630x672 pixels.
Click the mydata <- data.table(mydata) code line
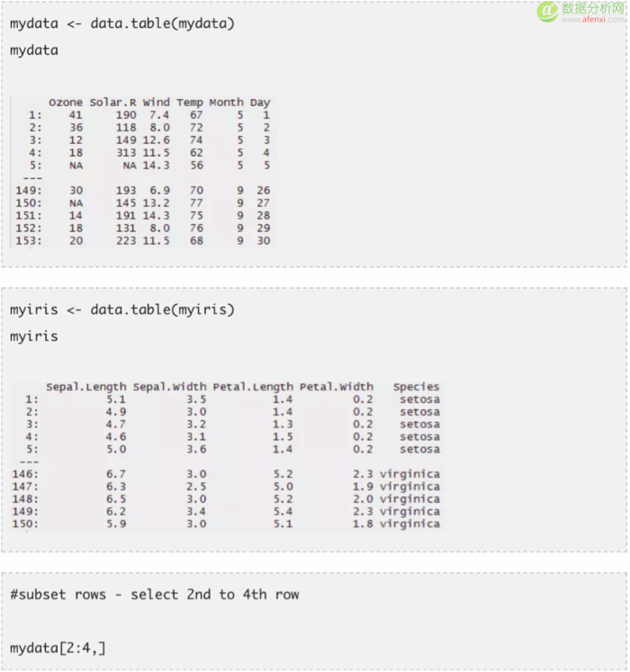tap(122, 23)
